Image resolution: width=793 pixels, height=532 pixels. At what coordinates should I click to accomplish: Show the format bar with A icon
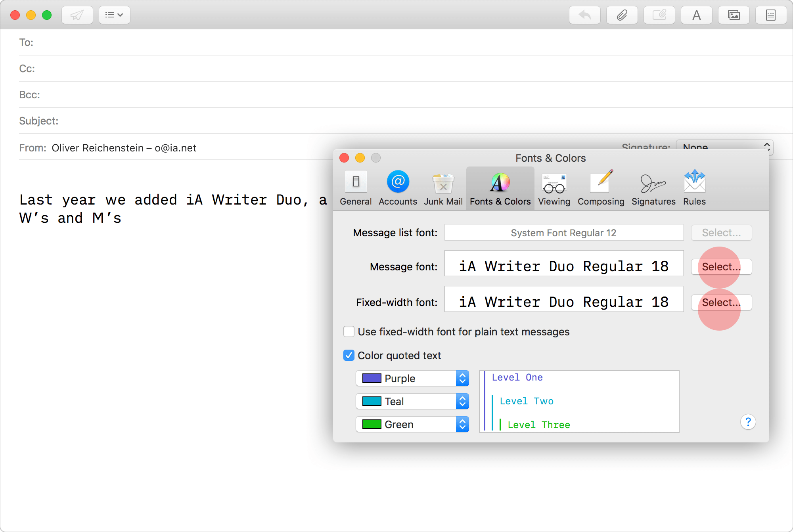point(696,15)
